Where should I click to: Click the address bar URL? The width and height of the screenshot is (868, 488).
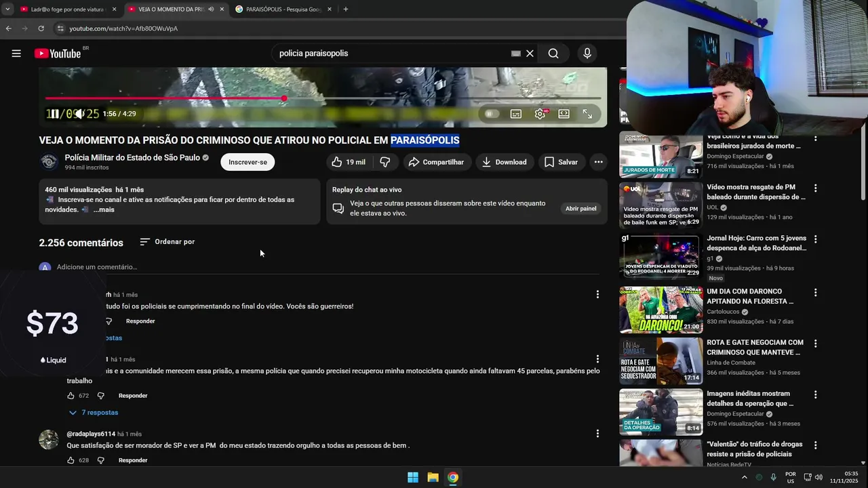[x=123, y=28]
